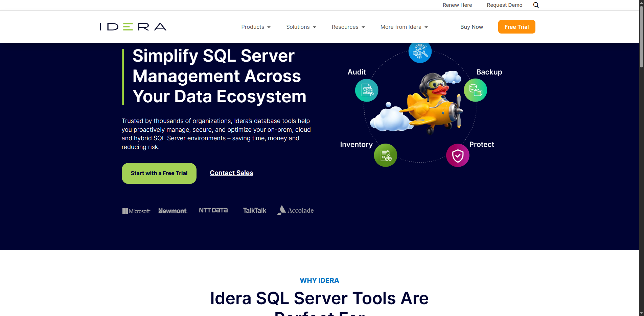Click the Simplify SQL Server Management headline

coord(219,76)
